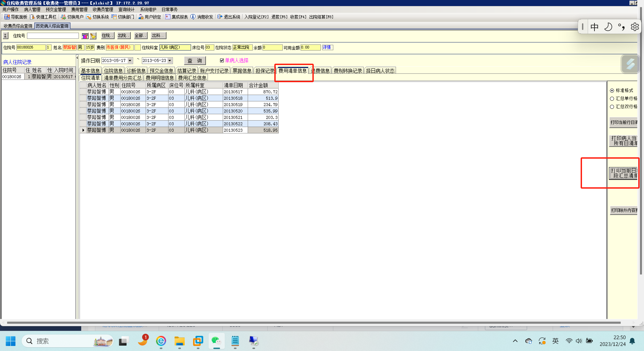Click the IME punctuation icon

621,27
